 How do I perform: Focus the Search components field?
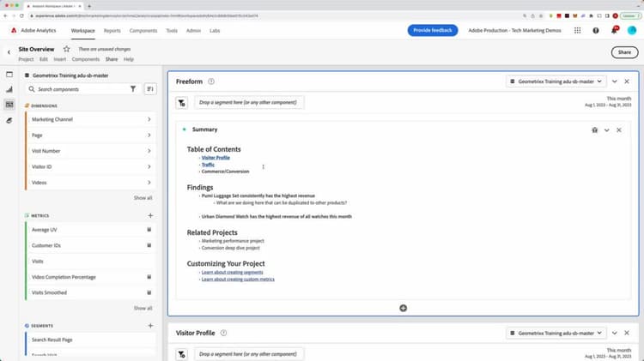pyautogui.click(x=82, y=89)
